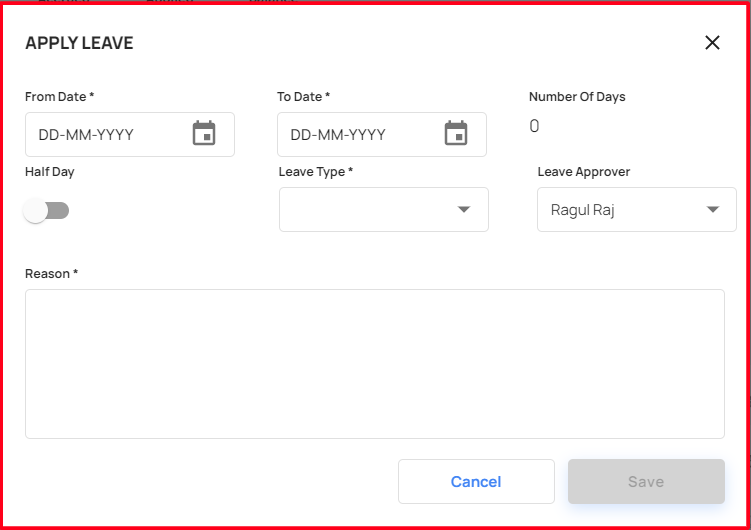Open the empty Leave Type combo box
Screen dimensions: 751x530
384,210
